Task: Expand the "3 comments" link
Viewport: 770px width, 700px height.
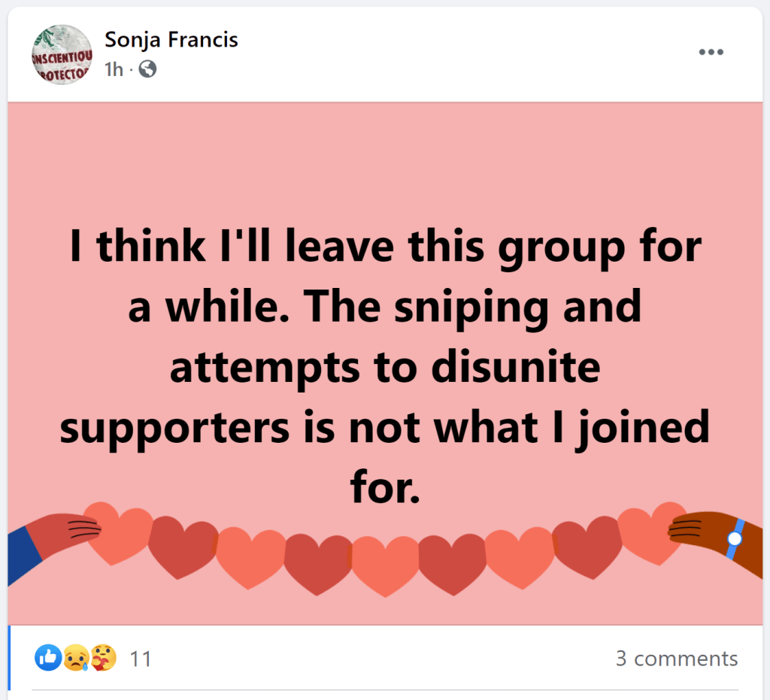Action: 676,659
